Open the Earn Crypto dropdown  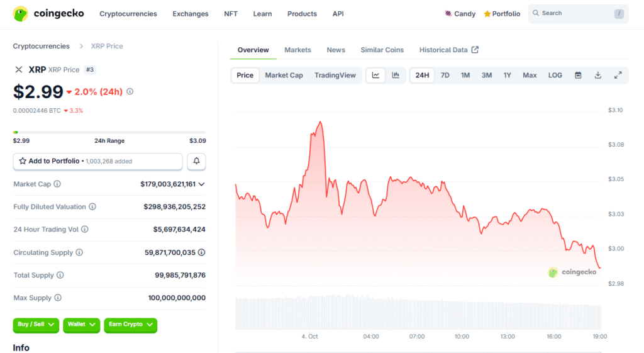[x=130, y=325]
